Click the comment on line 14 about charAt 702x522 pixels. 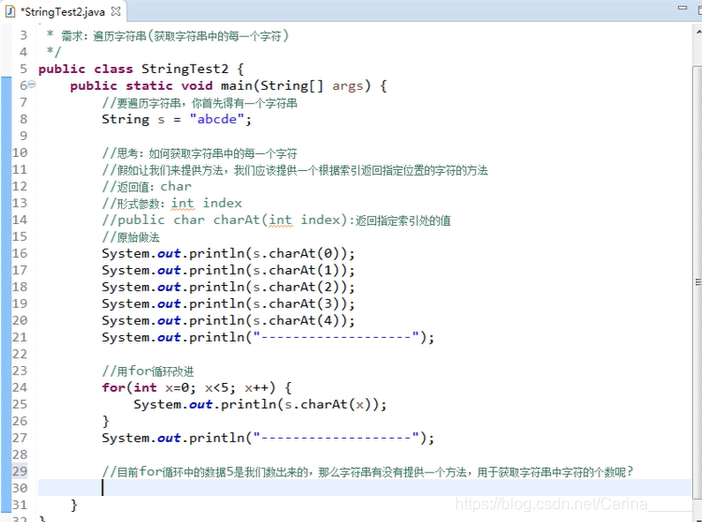pos(276,220)
